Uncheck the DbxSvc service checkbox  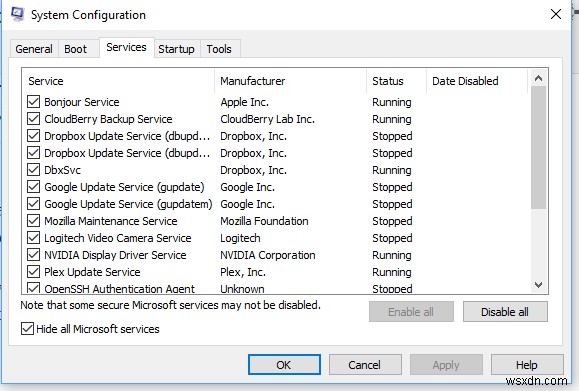[x=33, y=169]
